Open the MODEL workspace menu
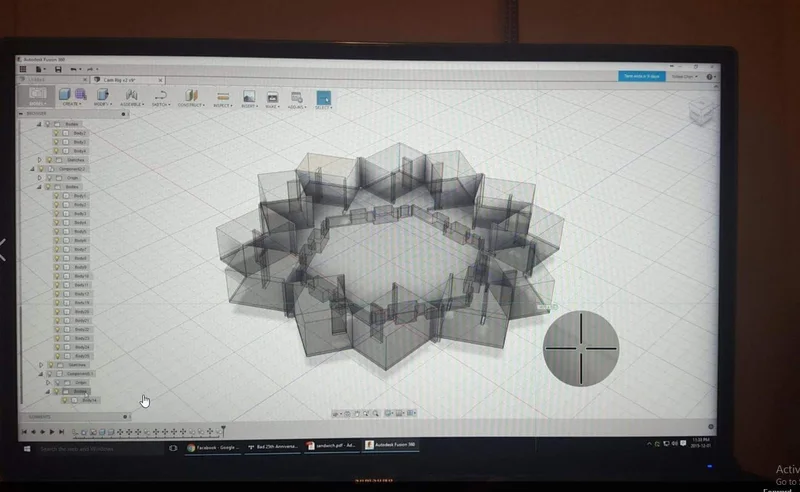 [x=37, y=96]
